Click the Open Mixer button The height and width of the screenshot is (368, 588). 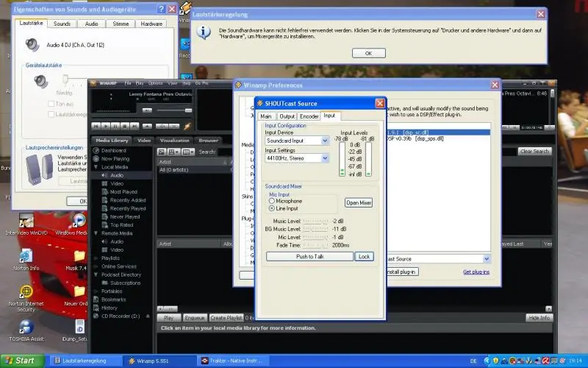point(359,202)
